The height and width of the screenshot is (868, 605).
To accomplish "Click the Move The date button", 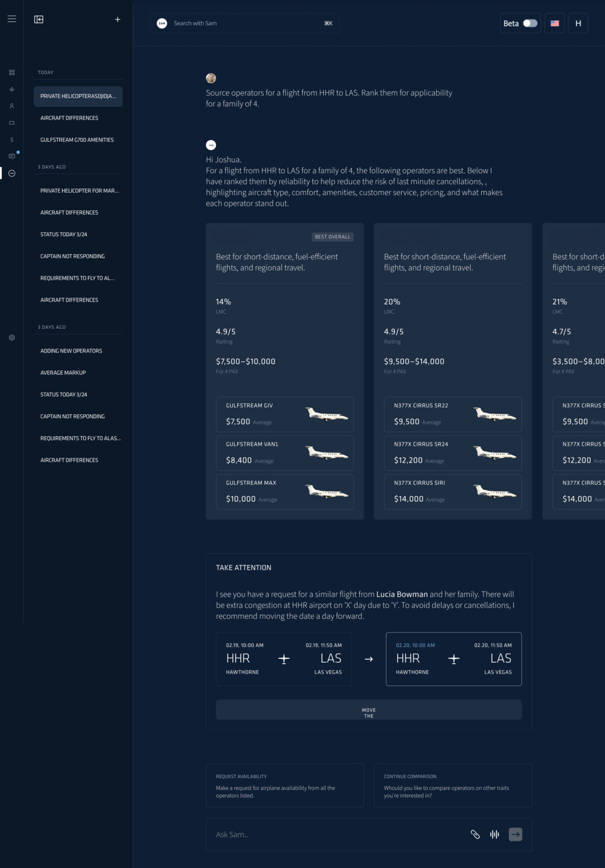I will (x=368, y=710).
